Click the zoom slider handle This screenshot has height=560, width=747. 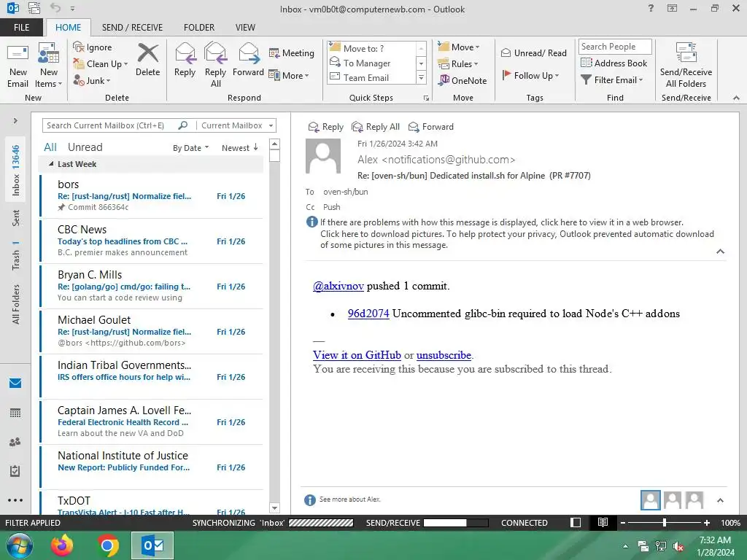(x=665, y=522)
